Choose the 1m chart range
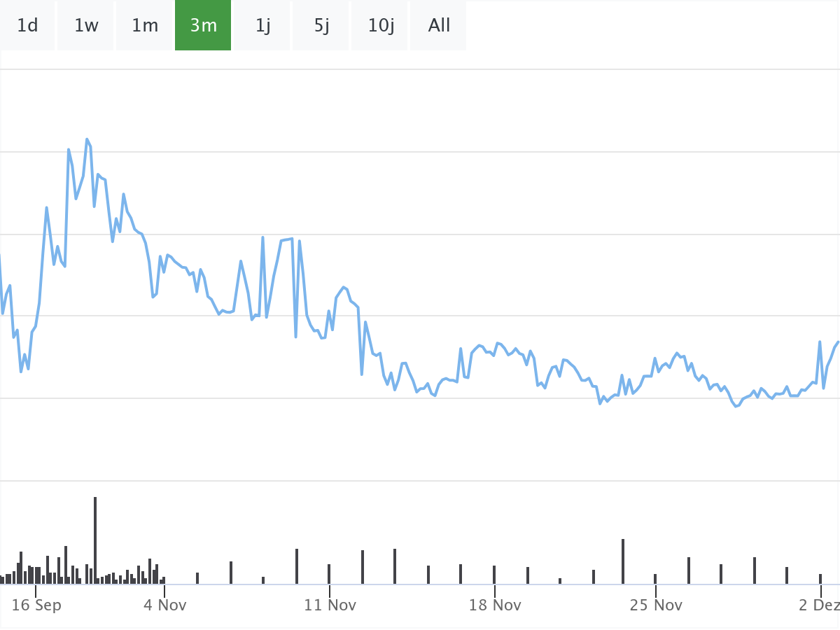The width and height of the screenshot is (840, 630). coord(145,25)
